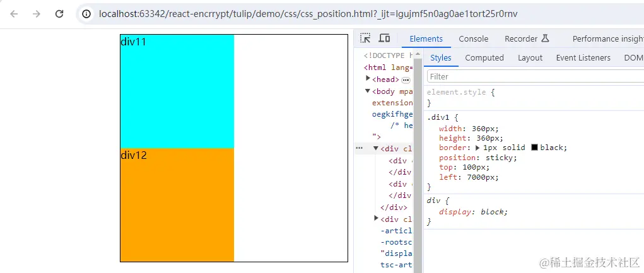Click the border property name
Screen dimensions: 644x273
(453, 148)
